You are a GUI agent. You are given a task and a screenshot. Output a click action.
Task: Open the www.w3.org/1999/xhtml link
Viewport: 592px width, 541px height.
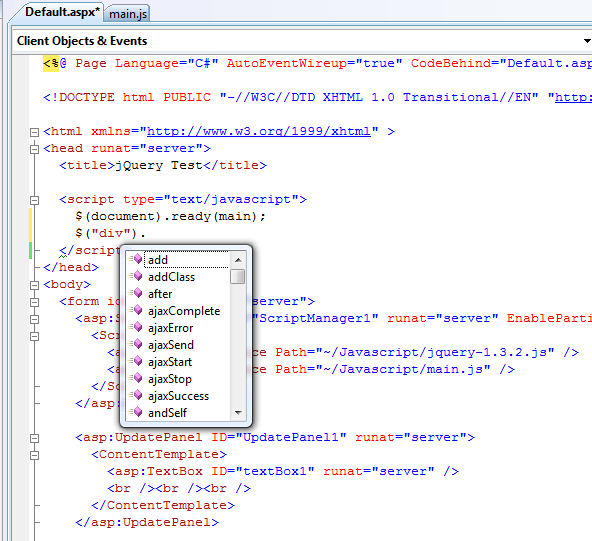[x=259, y=131]
